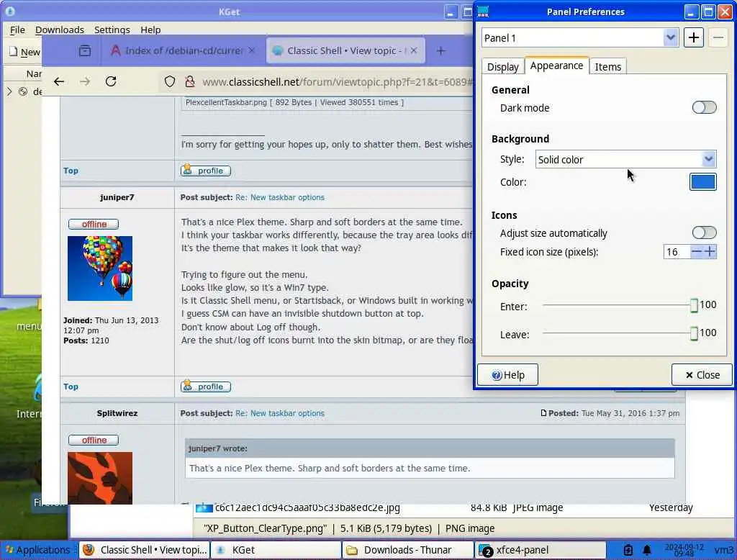This screenshot has height=560, width=737.
Task: Open Firefox recent browsing view icon
Action: (85, 50)
